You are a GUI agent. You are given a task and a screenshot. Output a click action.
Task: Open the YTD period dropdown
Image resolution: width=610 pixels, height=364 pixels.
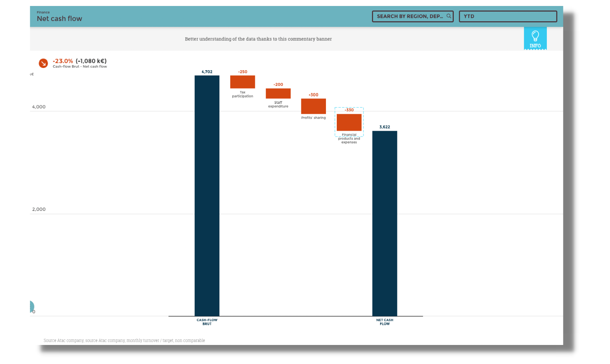[x=508, y=16]
